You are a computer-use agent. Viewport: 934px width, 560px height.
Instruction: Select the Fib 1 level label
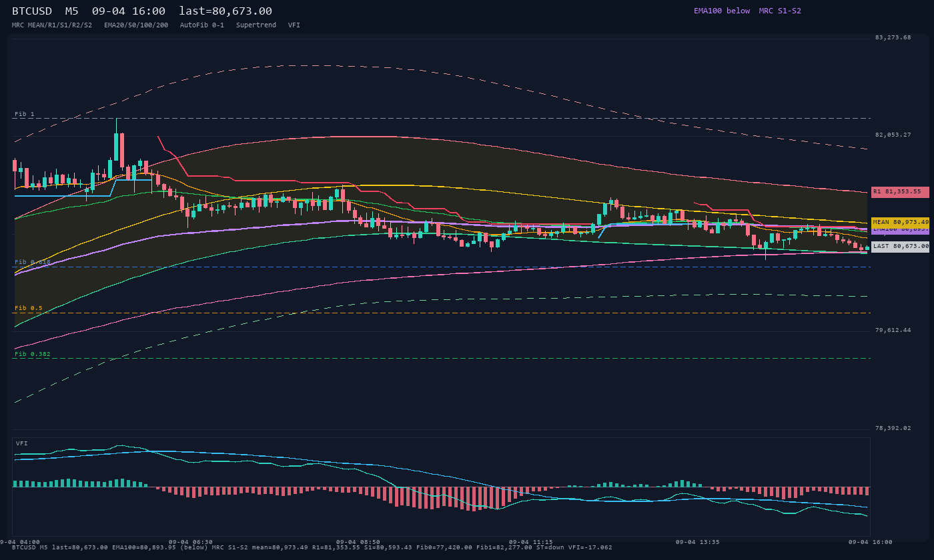pyautogui.click(x=25, y=114)
